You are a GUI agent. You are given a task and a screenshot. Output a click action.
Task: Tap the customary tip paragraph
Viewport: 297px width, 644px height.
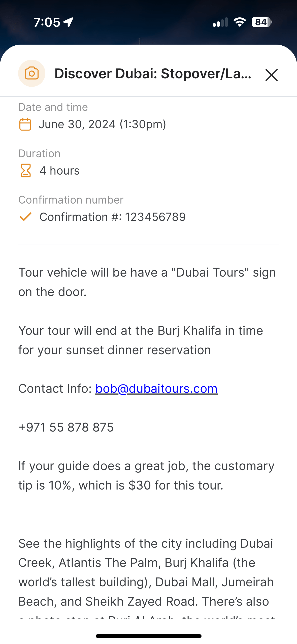(146, 476)
